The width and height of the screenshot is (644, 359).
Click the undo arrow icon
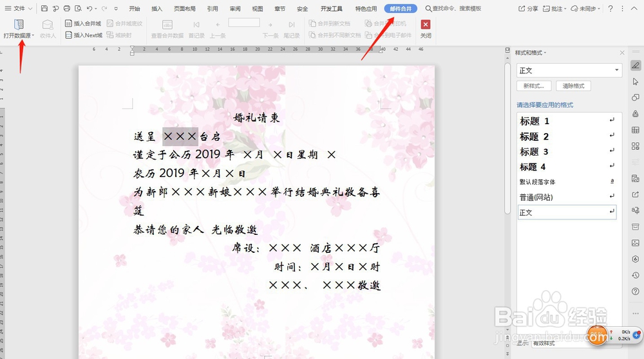pos(90,8)
